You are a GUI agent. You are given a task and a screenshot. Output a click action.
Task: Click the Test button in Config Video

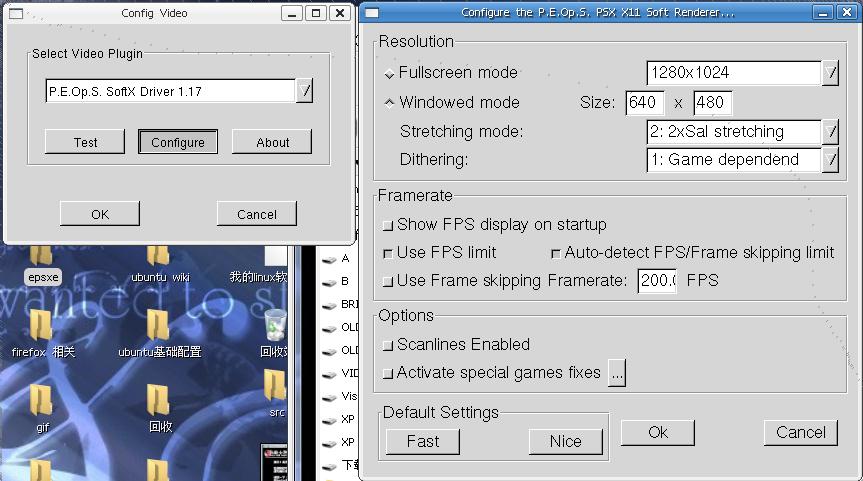85,142
